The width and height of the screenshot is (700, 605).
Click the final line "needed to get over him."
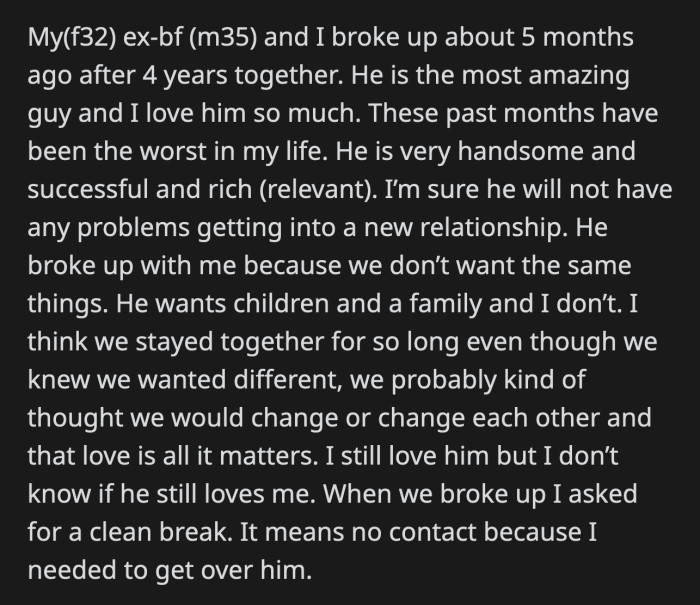click(x=170, y=571)
